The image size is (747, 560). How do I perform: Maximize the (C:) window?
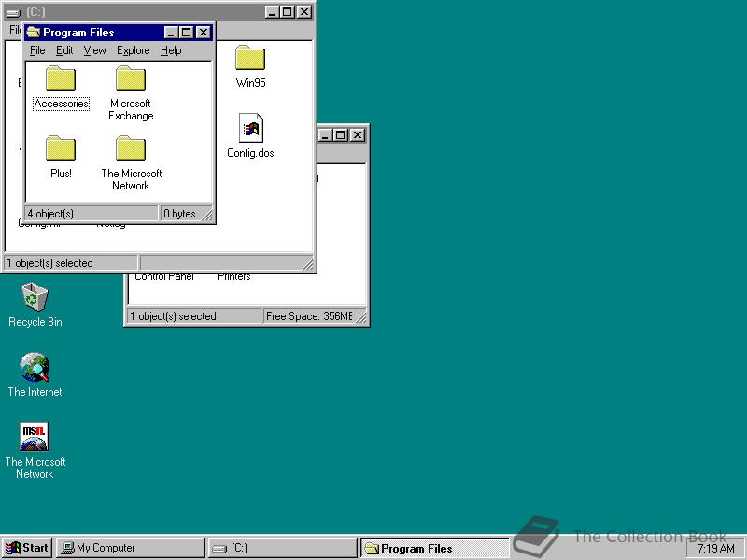(x=287, y=12)
